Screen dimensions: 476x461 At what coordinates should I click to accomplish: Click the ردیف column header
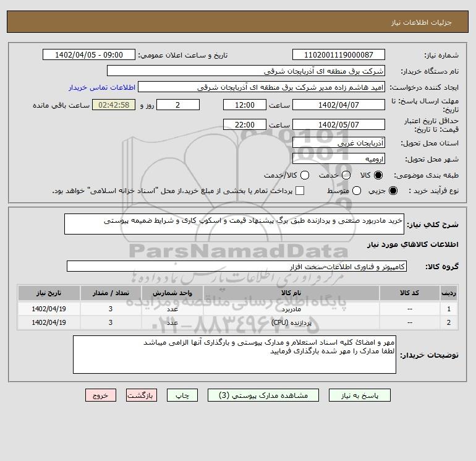[x=449, y=293]
